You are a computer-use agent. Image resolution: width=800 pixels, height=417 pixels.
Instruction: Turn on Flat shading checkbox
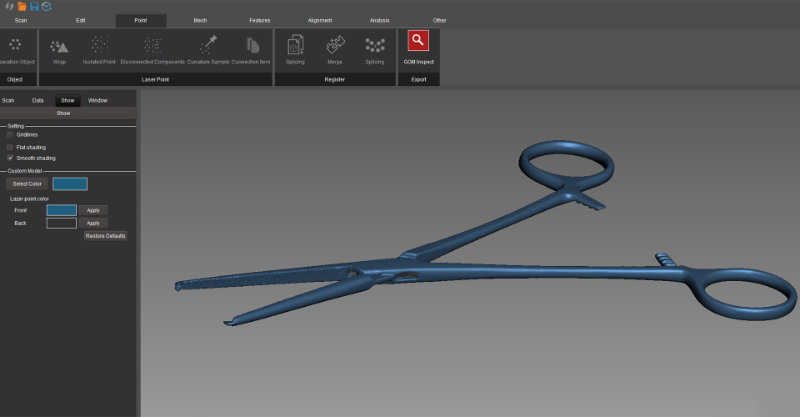(x=10, y=147)
